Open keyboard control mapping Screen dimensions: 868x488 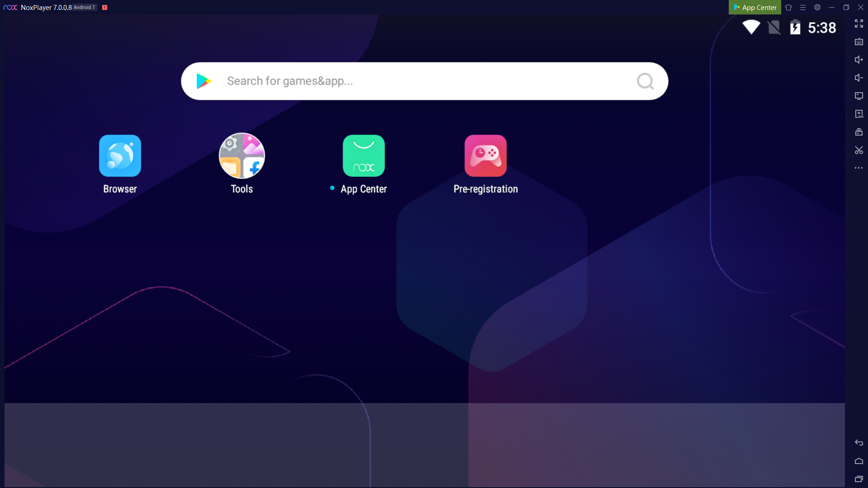tap(859, 42)
